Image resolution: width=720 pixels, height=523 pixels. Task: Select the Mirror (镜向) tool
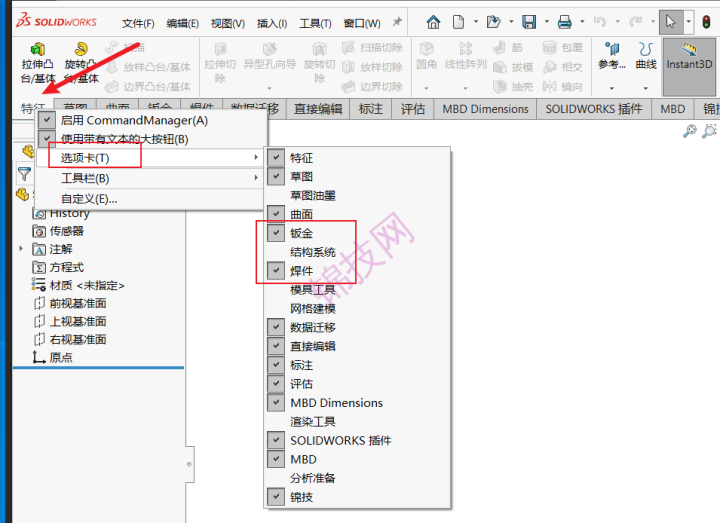pos(562,86)
